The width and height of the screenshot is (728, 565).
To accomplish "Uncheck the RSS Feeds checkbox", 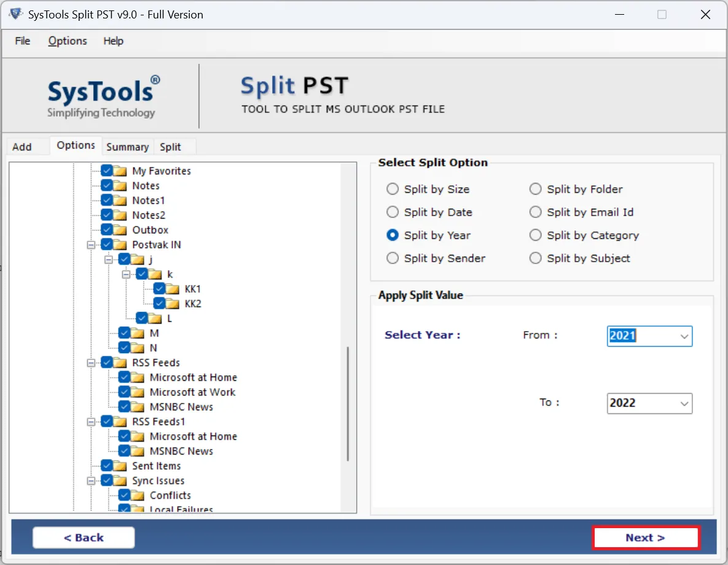I will (107, 362).
